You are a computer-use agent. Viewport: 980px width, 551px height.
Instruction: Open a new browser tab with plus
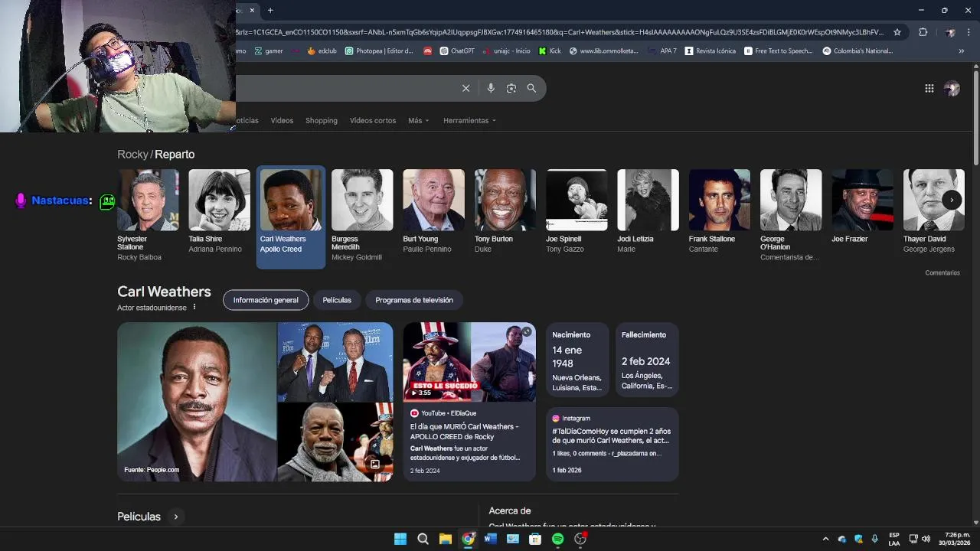coord(270,10)
